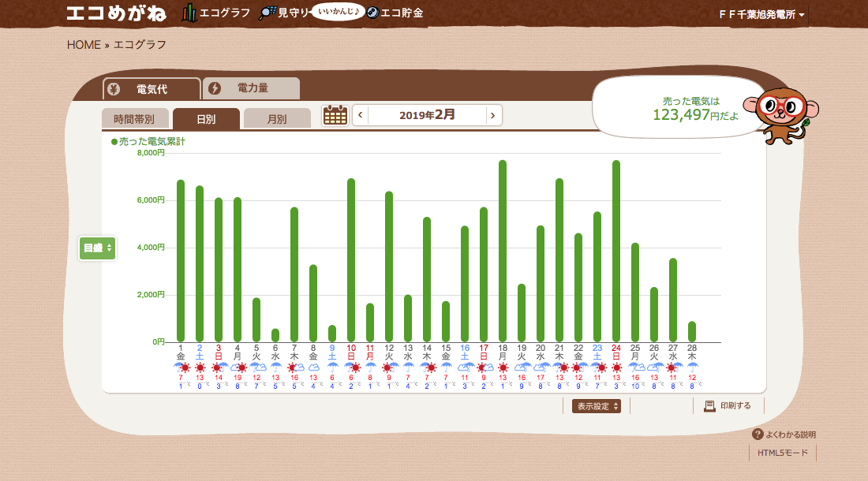Open the エコグラフ graph icon menu
This screenshot has height=481, width=868.
[x=189, y=13]
